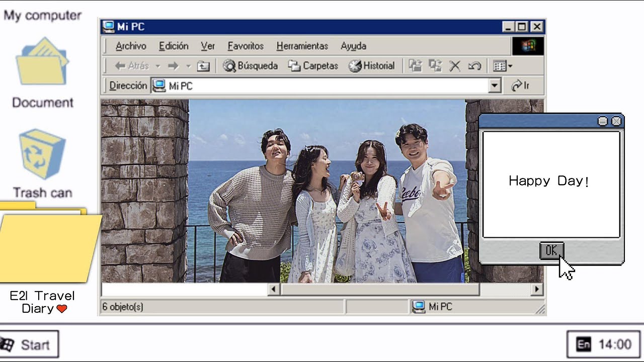Open the Ayuda menu
Viewport: 644px width, 362px height.
353,46
